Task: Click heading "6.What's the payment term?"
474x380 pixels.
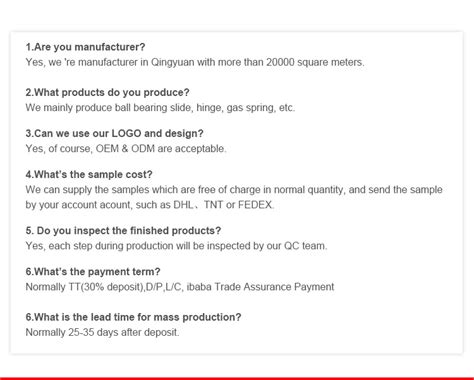Action: (x=93, y=272)
